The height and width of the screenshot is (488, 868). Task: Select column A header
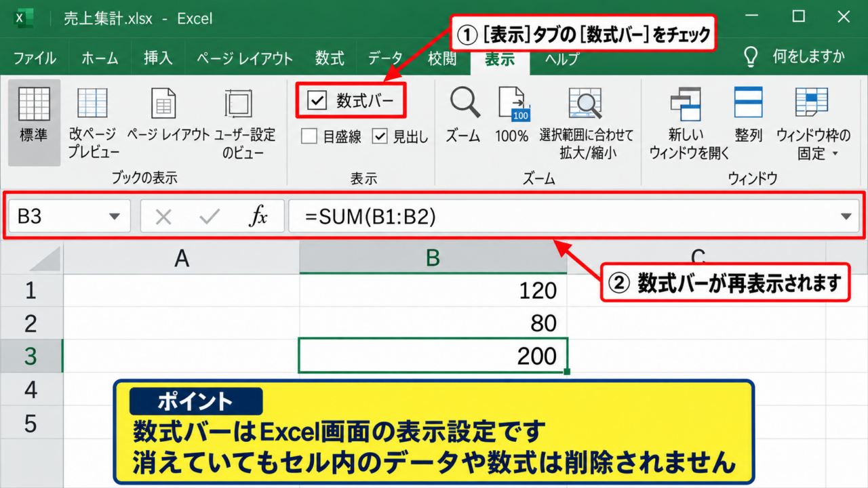[182, 258]
